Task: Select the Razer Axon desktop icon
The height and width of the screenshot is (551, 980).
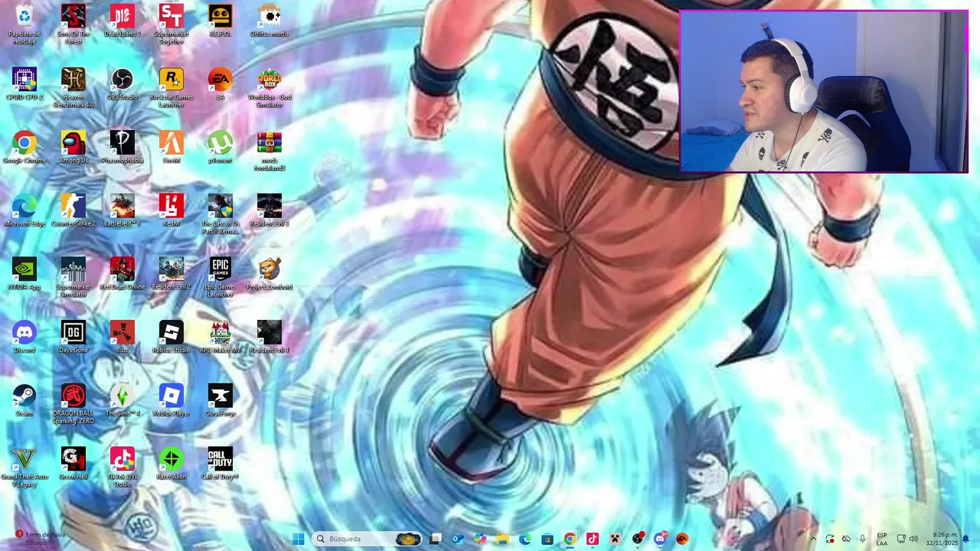Action: click(x=171, y=465)
